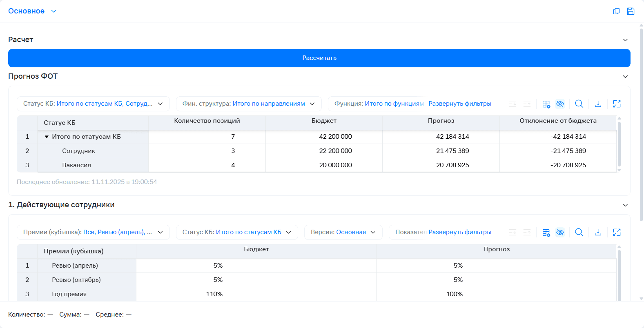Toggle hidden rows eye icon in Прогноз ФОТ
The width and height of the screenshot is (644, 328).
tap(560, 104)
